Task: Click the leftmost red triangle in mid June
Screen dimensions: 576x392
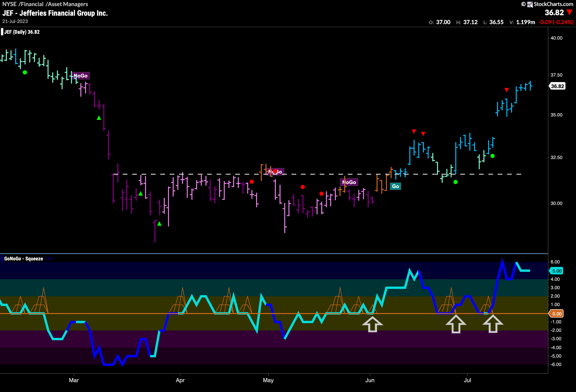Action: click(x=414, y=131)
